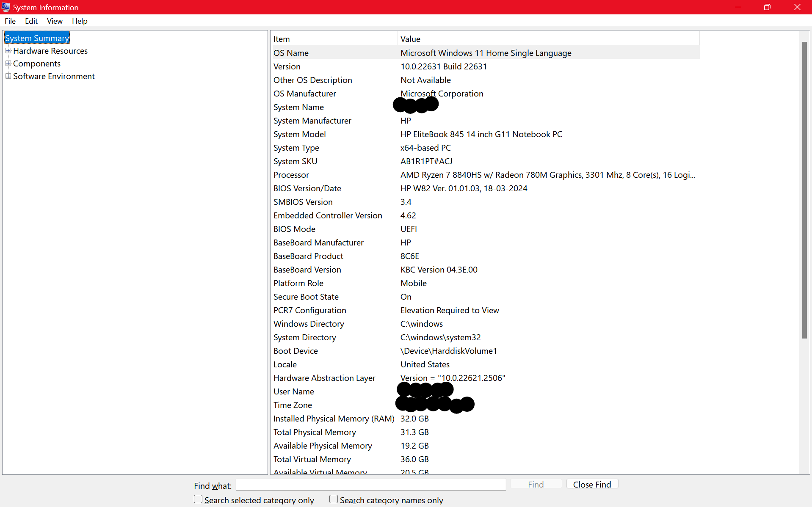Select the Windows Directory row
Screen dimensions: 812x507
click(x=485, y=324)
